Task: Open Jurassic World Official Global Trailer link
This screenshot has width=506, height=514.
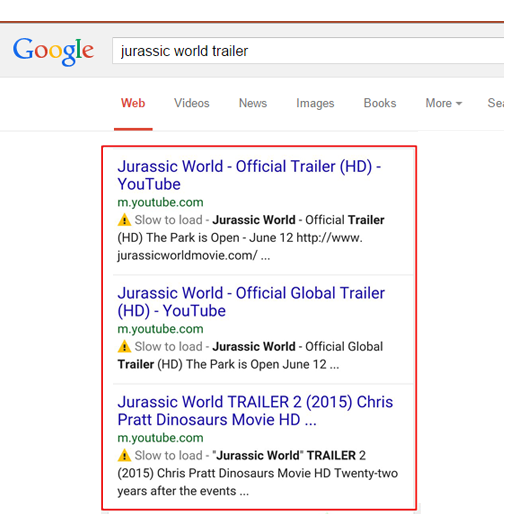Action: tap(251, 302)
